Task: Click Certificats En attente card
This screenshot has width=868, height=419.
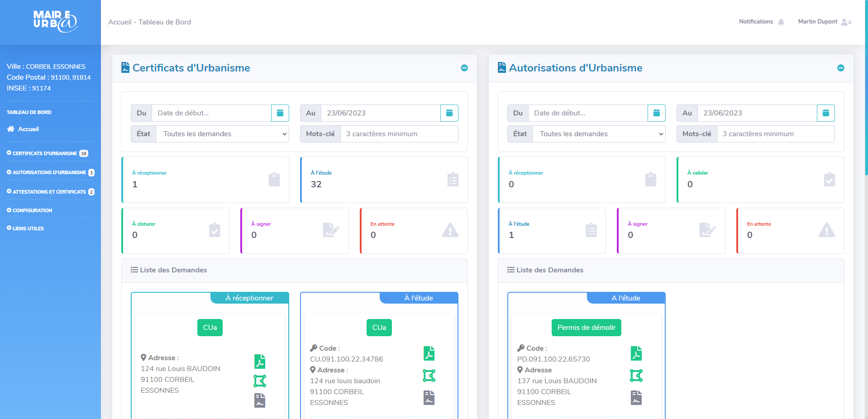Action: (x=414, y=231)
